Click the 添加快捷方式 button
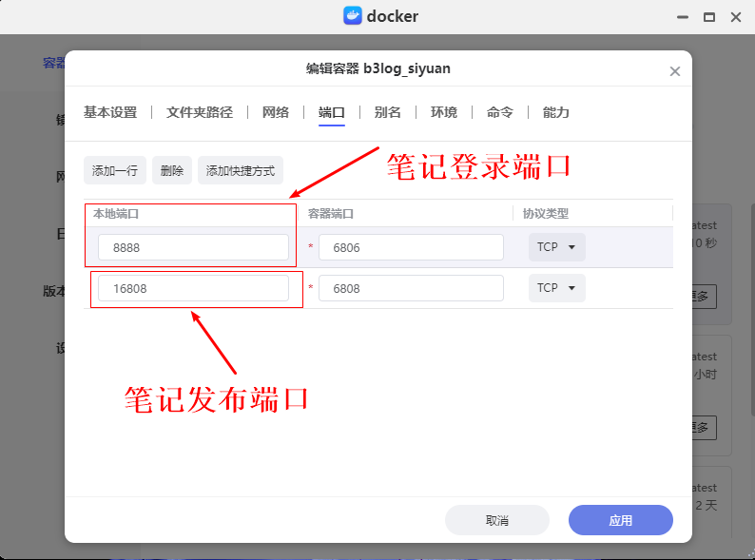Viewport: 755px width, 560px height. coord(241,170)
